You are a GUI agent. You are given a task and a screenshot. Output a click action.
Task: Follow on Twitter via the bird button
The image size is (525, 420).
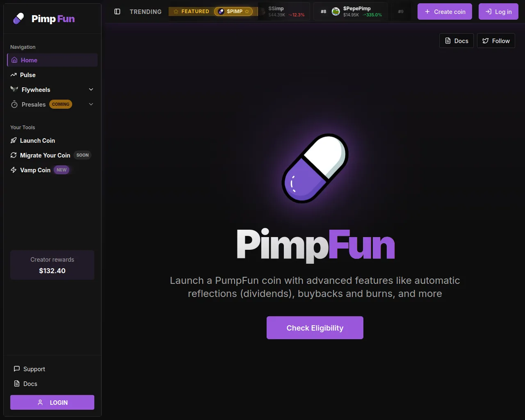pyautogui.click(x=496, y=41)
